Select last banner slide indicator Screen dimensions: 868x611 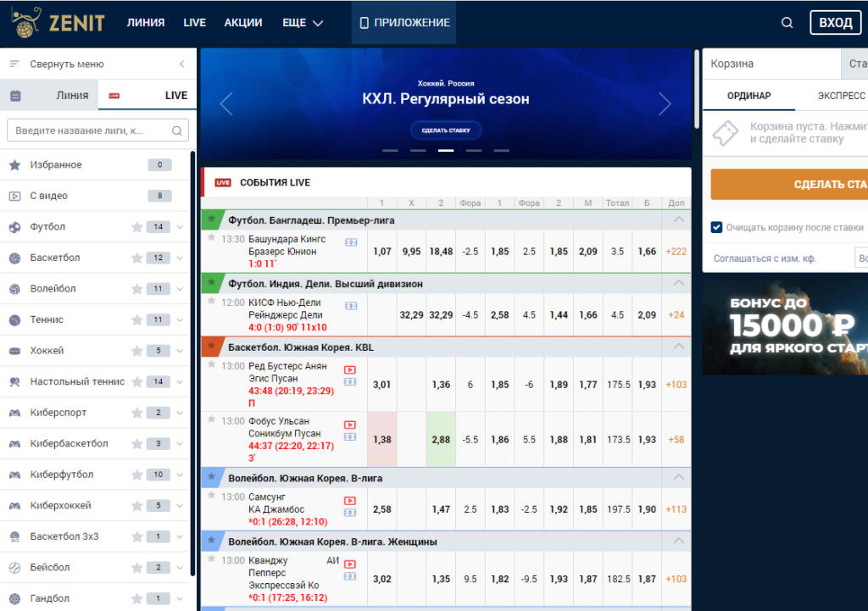(x=502, y=151)
